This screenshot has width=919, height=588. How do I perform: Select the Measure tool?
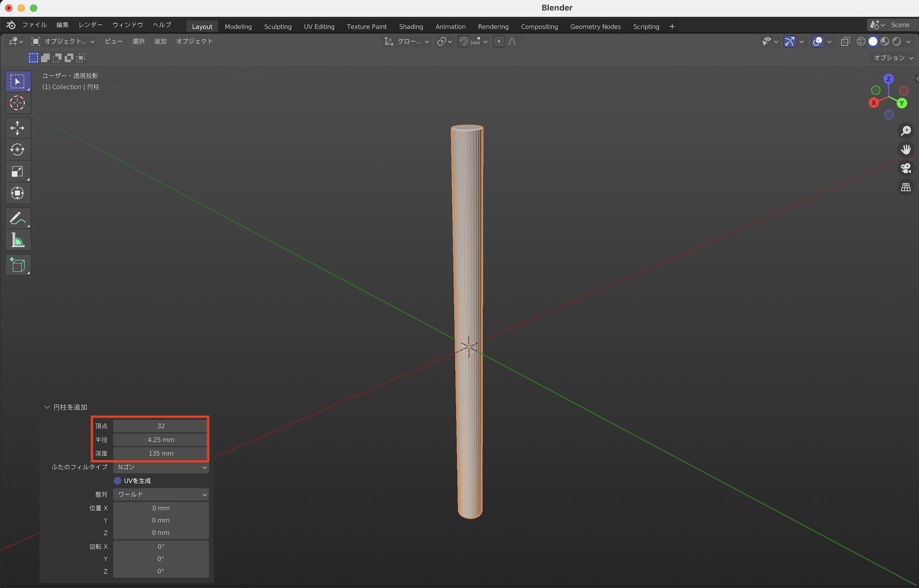[x=17, y=240]
